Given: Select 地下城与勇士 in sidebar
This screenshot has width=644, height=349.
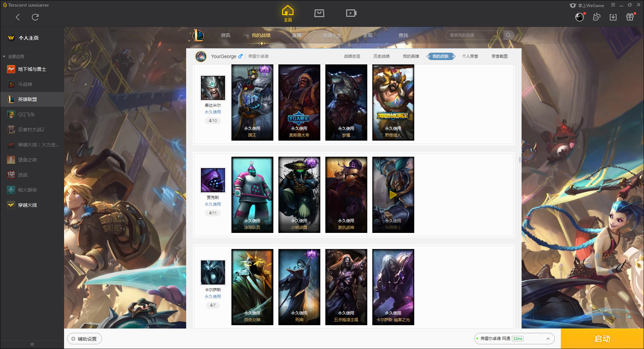Looking at the screenshot, I should point(32,69).
